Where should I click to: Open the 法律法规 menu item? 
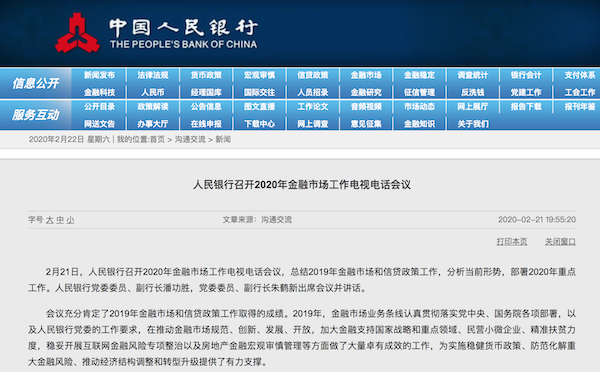(153, 75)
